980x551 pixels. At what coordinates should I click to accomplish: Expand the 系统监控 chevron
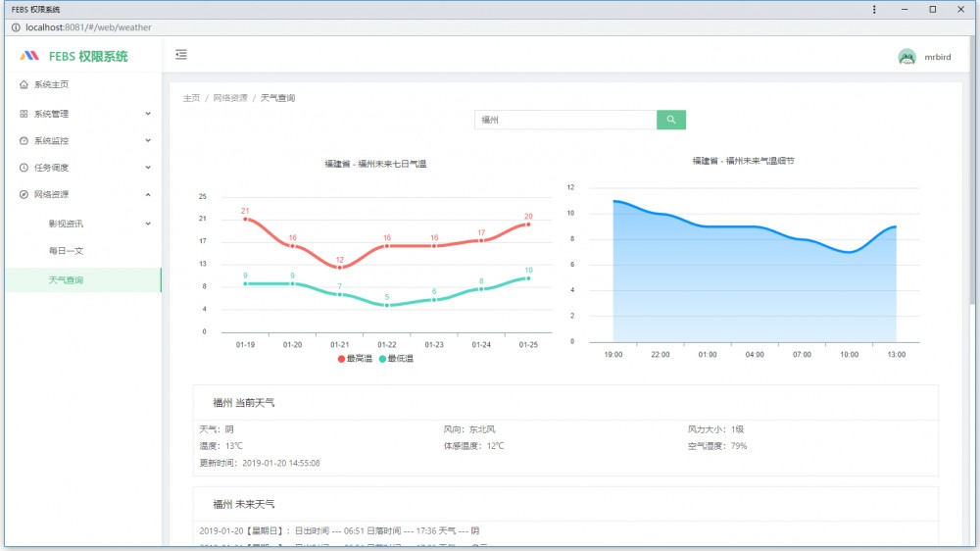148,141
